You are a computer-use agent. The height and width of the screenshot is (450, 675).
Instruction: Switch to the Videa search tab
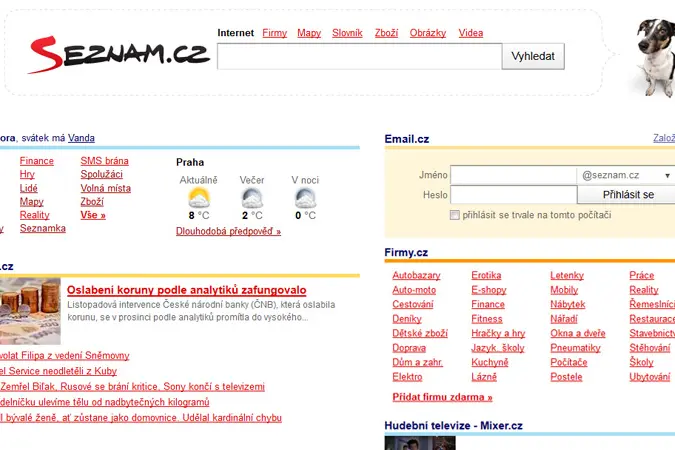471,33
